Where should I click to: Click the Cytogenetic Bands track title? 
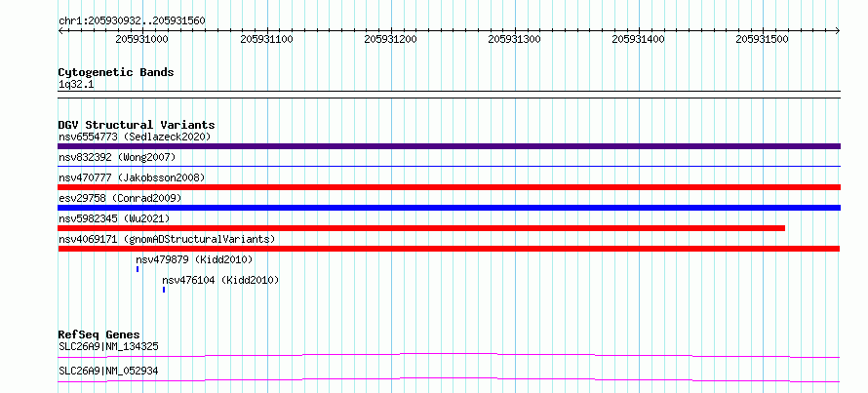pos(116,72)
